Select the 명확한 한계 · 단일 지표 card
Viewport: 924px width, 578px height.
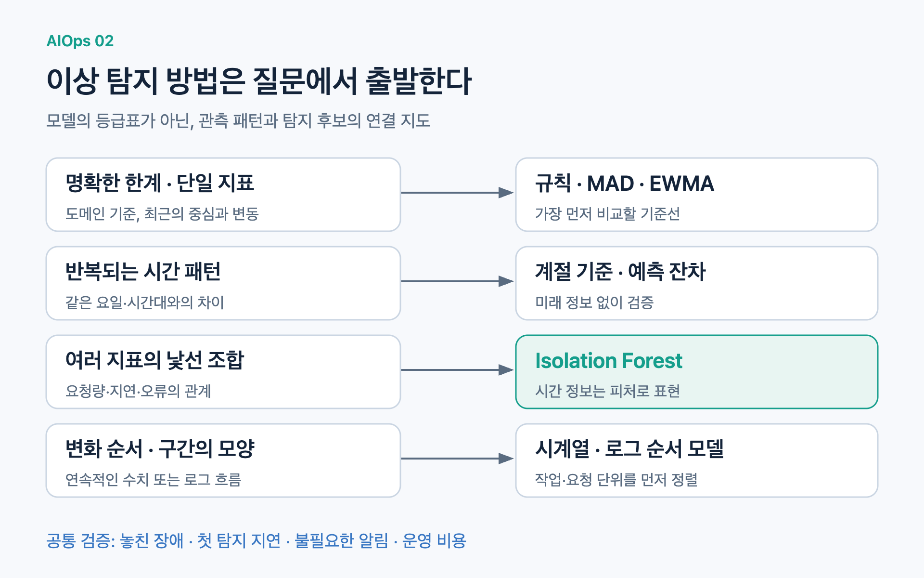(223, 195)
